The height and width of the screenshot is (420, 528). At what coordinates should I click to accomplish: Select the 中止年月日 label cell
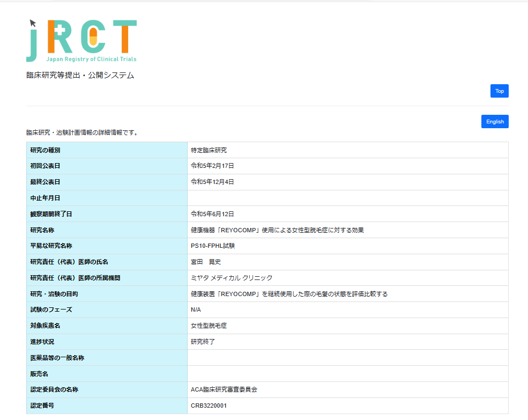(107, 198)
